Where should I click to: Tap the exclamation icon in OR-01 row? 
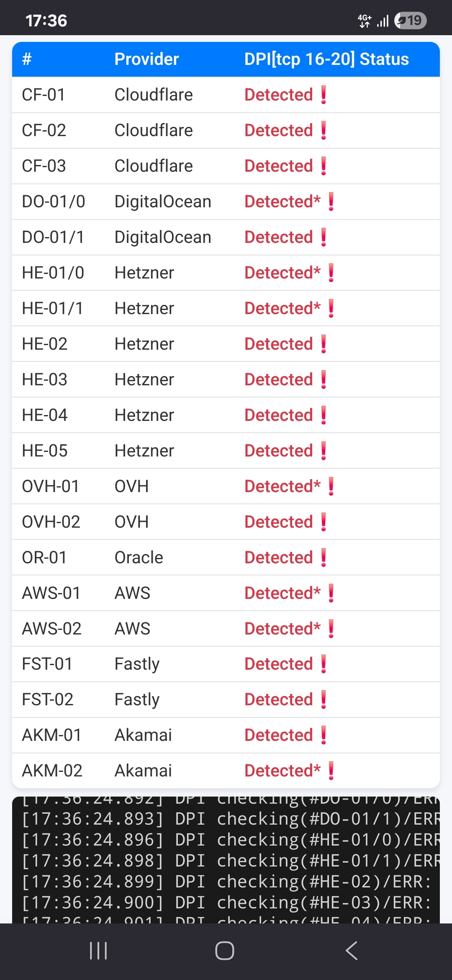[x=324, y=557]
